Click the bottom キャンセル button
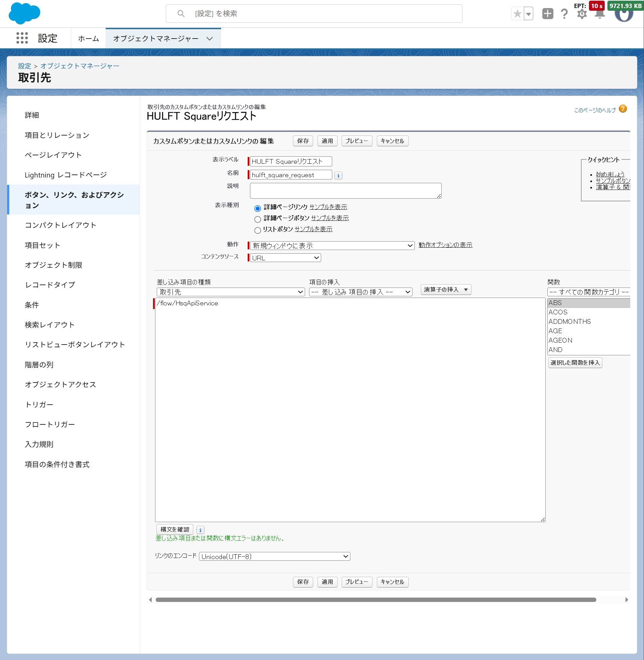Screen dimensions: 644x660 [392, 582]
